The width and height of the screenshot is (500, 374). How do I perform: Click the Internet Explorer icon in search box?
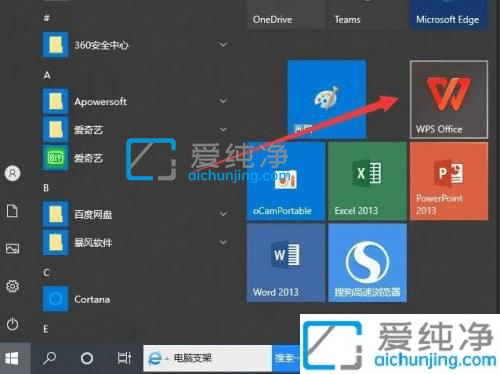155,359
